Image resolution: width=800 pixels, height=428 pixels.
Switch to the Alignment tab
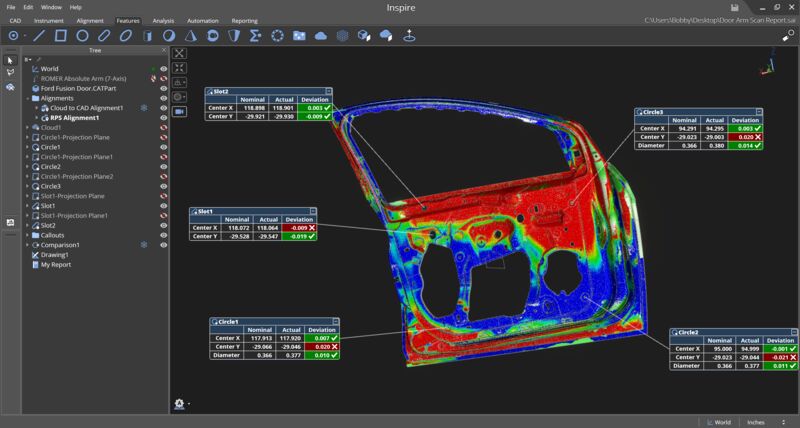tap(90, 21)
